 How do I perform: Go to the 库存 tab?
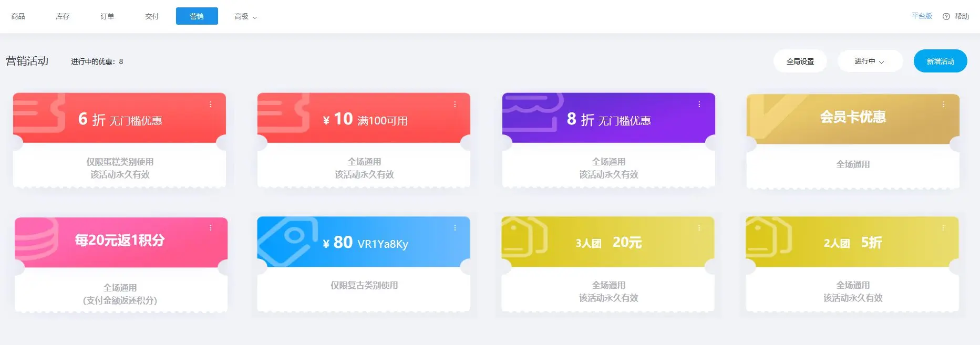coord(63,17)
